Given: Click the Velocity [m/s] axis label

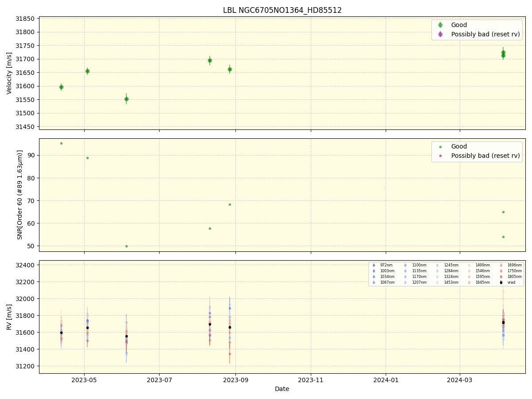Looking at the screenshot, I should [9, 73].
